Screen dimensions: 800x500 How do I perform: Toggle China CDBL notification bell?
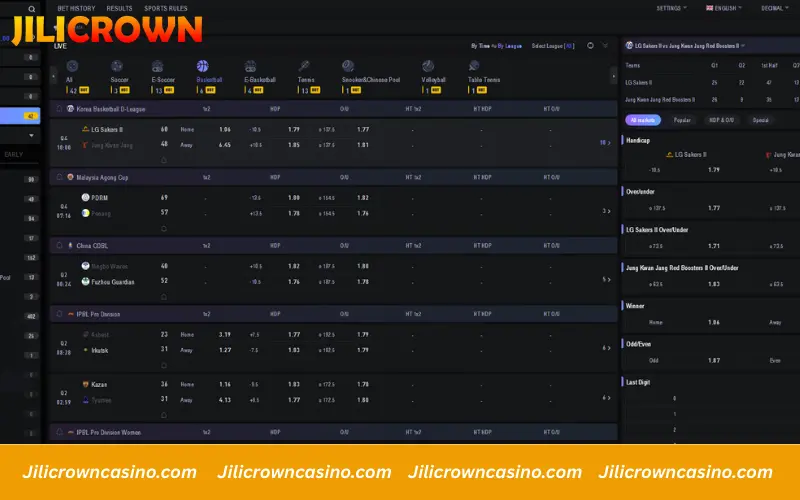tap(59, 245)
